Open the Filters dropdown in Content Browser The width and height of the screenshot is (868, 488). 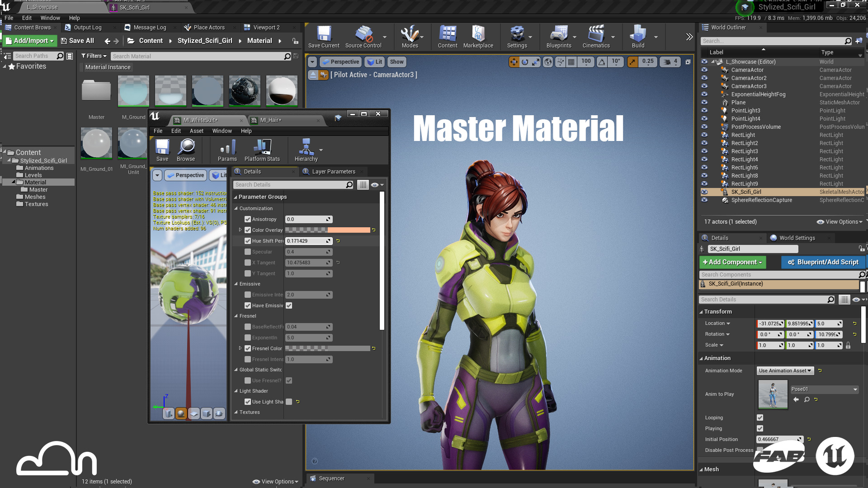94,56
